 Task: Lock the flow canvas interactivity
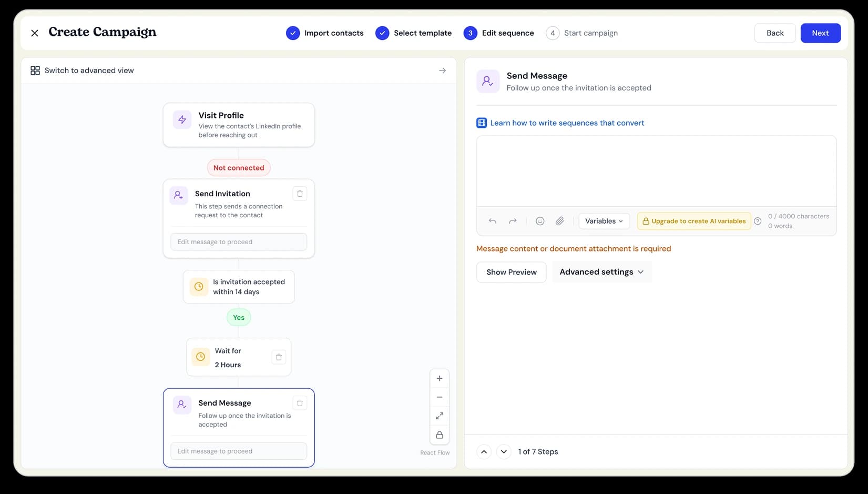(440, 435)
